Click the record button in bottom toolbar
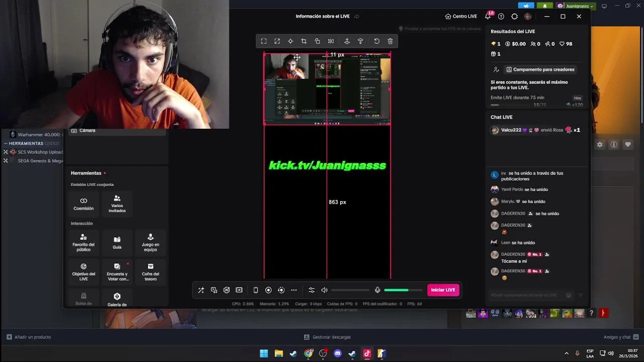644x362 pixels. (268, 290)
